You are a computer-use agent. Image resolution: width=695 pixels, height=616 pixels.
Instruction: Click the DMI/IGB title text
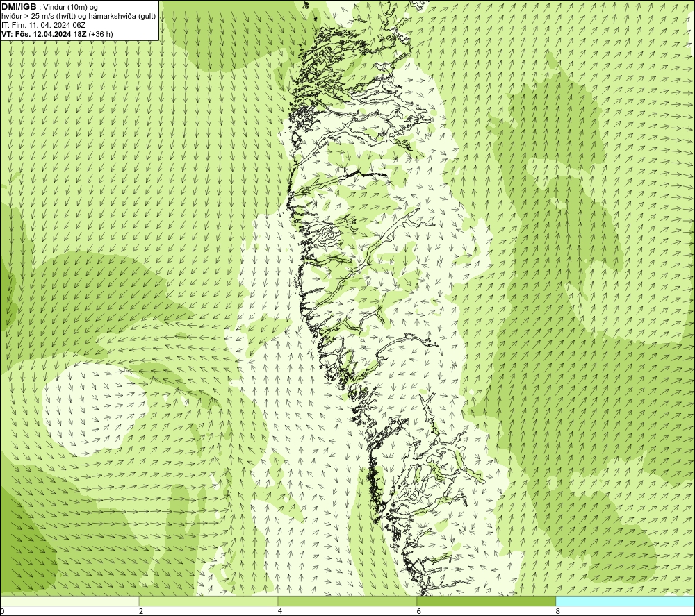pos(19,7)
